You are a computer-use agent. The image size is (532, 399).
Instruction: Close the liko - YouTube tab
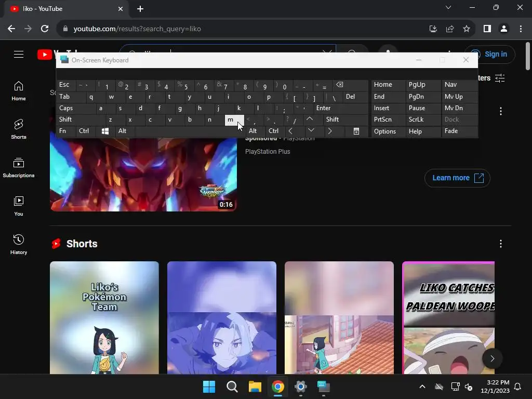[121, 9]
